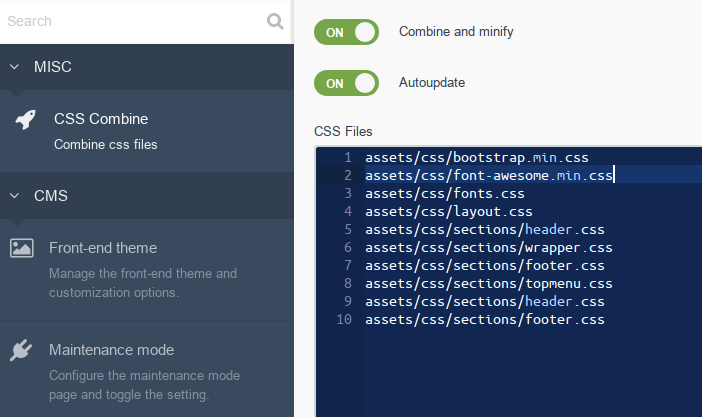
Task: Collapse the CMS section chevron
Action: coord(14,195)
